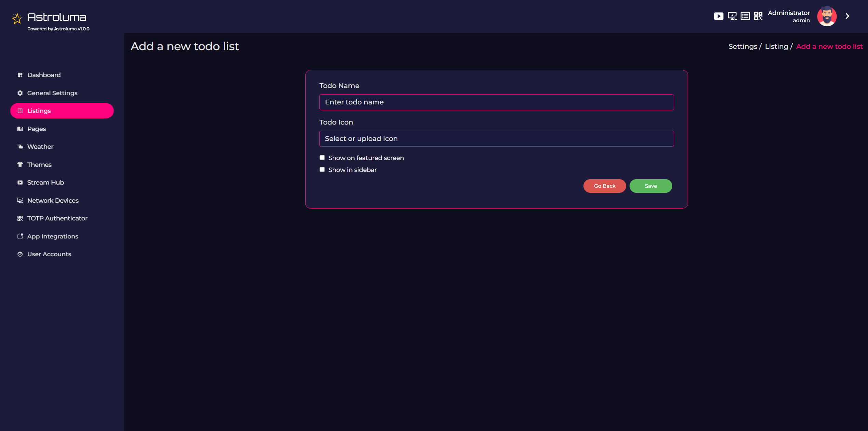868x431 pixels.
Task: Click the Go Back button
Action: [x=605, y=185]
